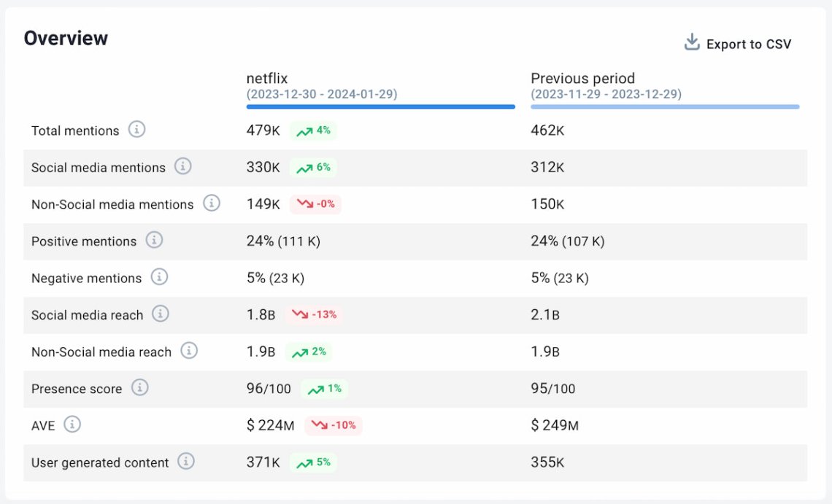Click the -10% badge in the AVE row
The width and height of the screenshot is (832, 504).
[x=334, y=425]
